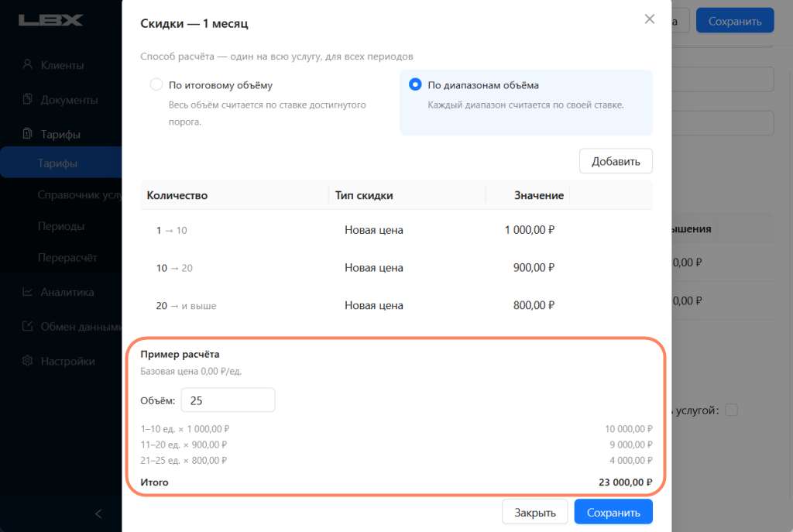Click the Объём input field
793x532 pixels.
click(228, 400)
